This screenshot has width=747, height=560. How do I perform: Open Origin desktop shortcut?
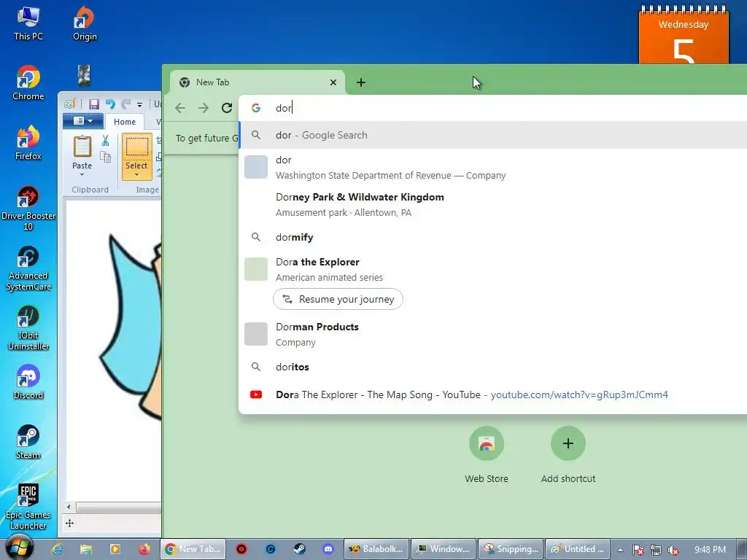click(85, 24)
